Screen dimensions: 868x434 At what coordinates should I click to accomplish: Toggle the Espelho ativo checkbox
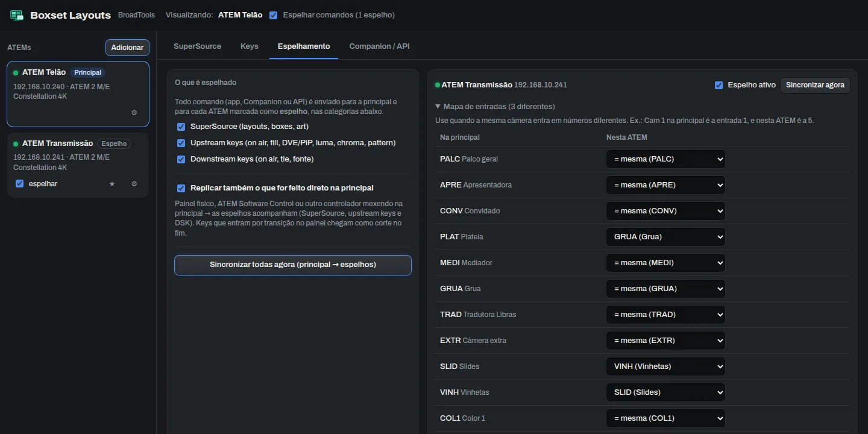coord(719,85)
